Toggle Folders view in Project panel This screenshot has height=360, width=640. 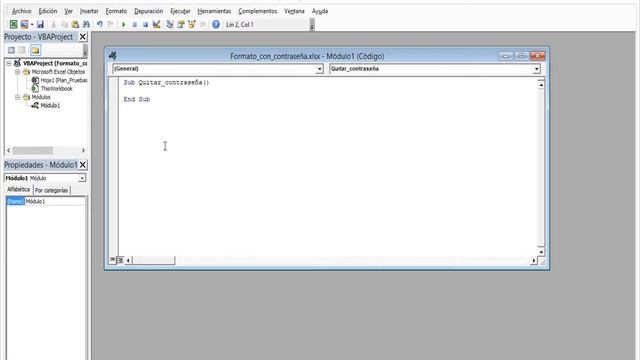(36, 50)
